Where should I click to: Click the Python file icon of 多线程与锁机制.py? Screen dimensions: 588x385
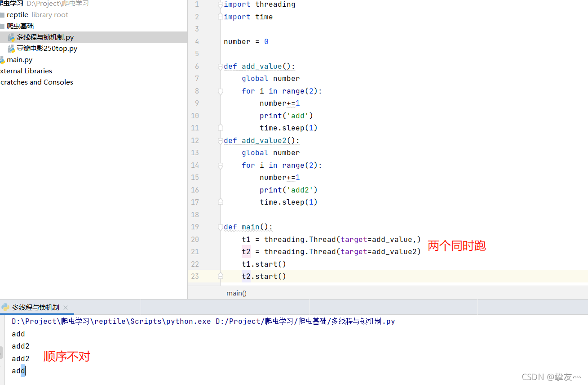(x=11, y=37)
